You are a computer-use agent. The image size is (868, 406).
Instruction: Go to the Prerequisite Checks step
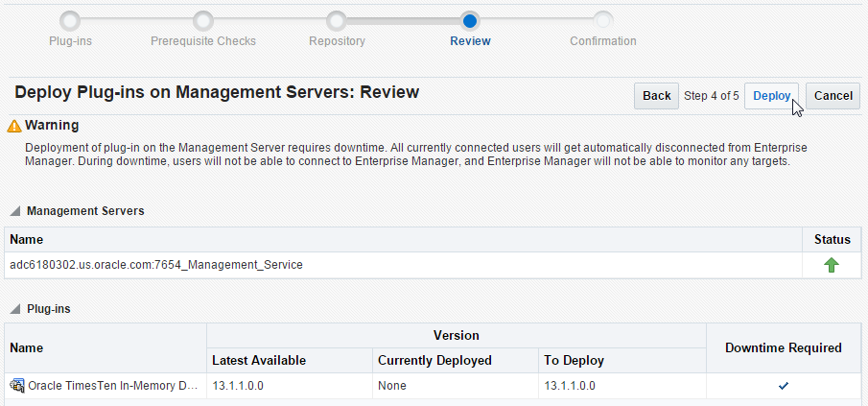(x=203, y=41)
